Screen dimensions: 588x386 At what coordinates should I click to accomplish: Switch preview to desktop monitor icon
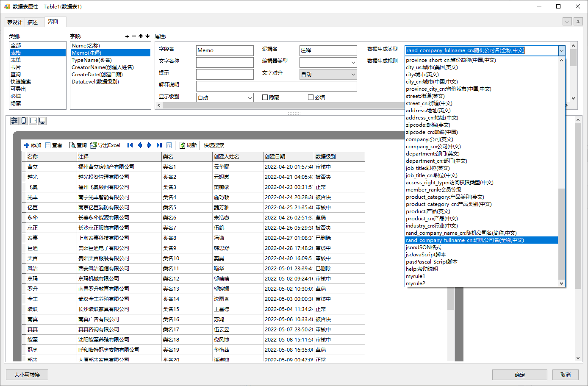[x=42, y=121]
